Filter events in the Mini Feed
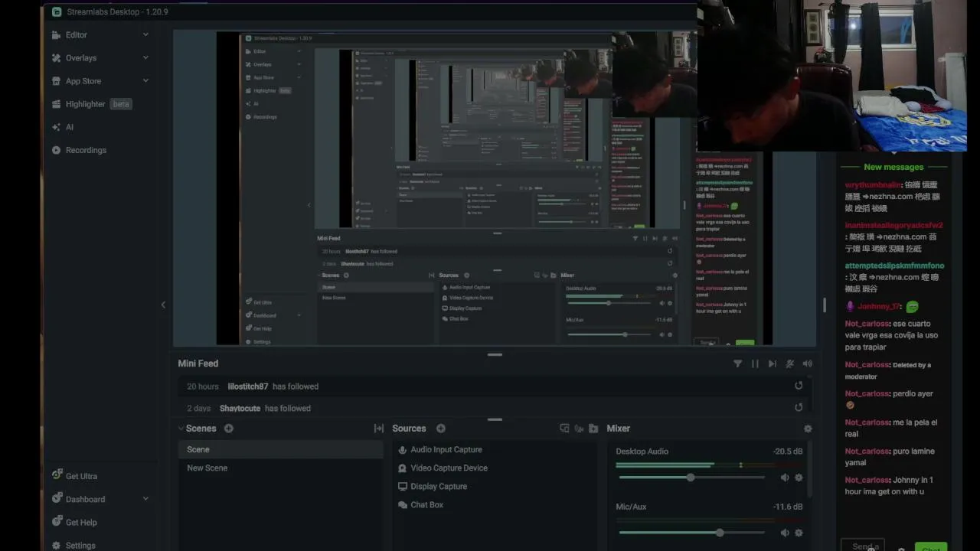This screenshot has width=980, height=551. 737,364
